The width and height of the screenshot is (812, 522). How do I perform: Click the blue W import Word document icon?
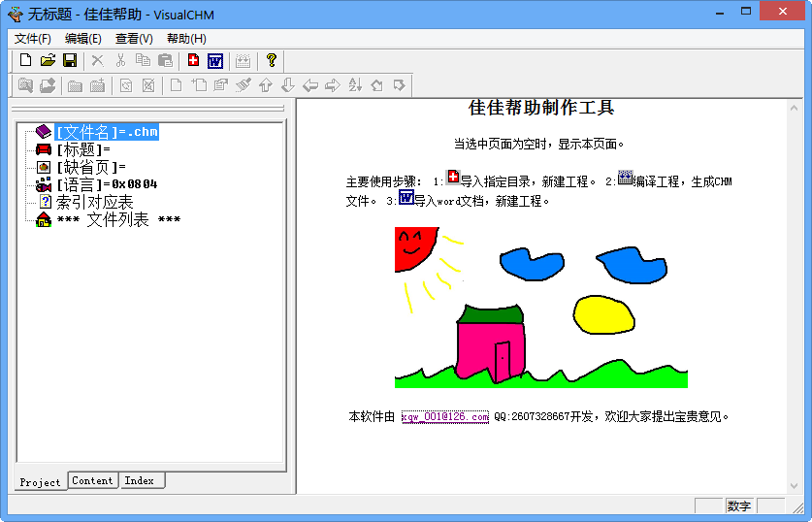tap(215, 61)
